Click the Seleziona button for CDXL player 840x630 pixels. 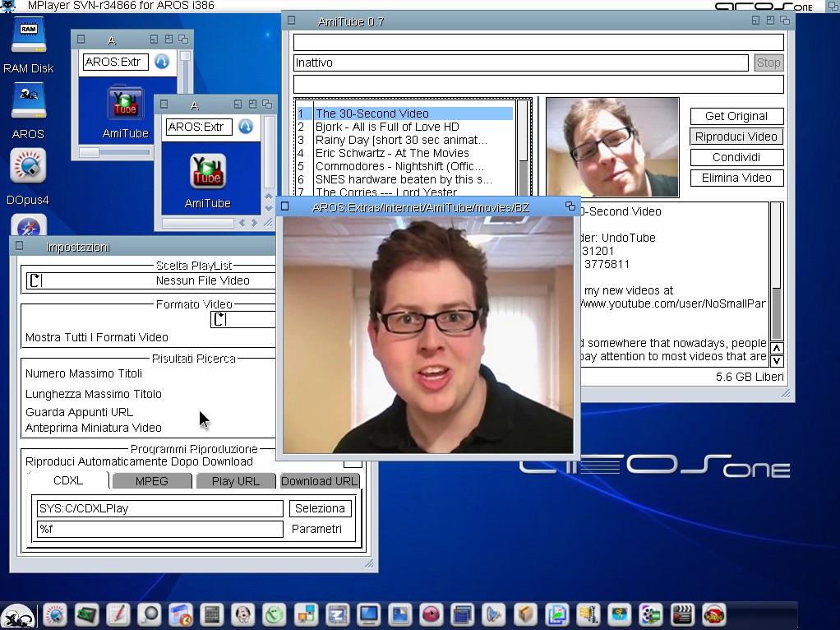click(x=320, y=508)
